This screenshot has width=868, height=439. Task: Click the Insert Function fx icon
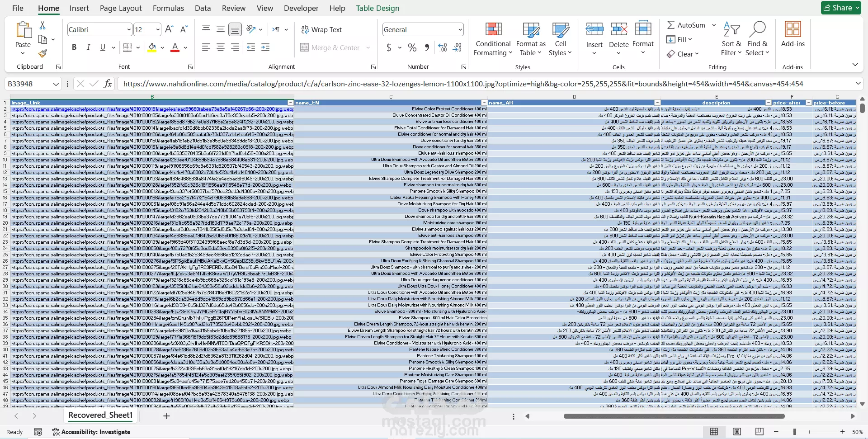[108, 84]
